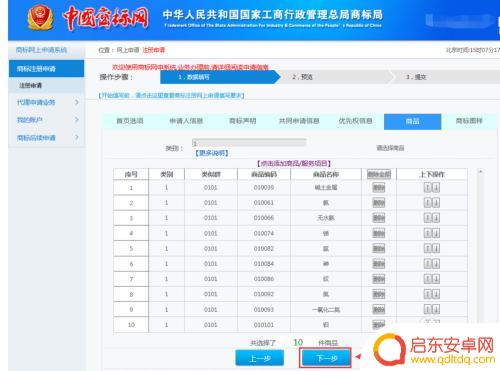Viewport: 500px width, 371px height.
Task: Switch to 优先权信息 tab
Action: point(355,121)
